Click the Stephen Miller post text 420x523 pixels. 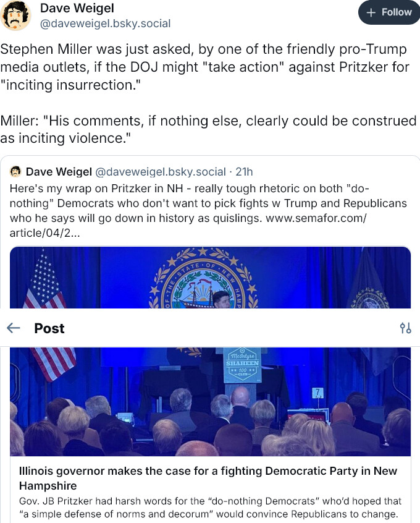[x=204, y=67]
